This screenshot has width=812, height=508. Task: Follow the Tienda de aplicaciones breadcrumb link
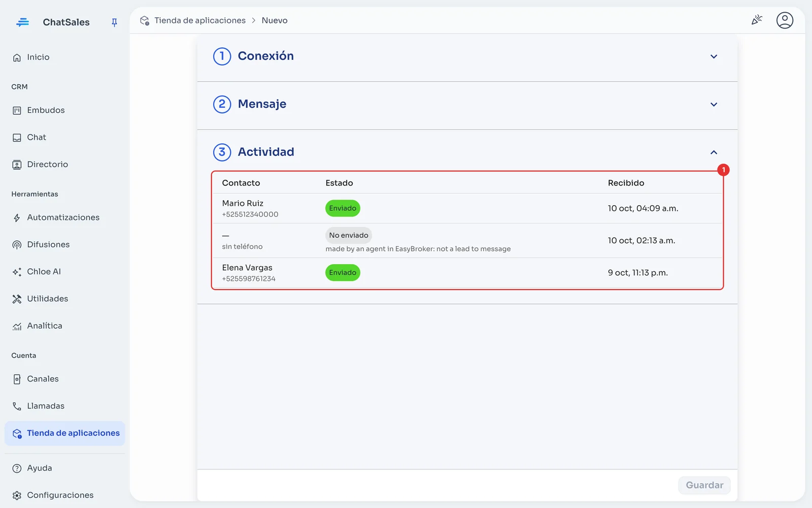click(200, 20)
